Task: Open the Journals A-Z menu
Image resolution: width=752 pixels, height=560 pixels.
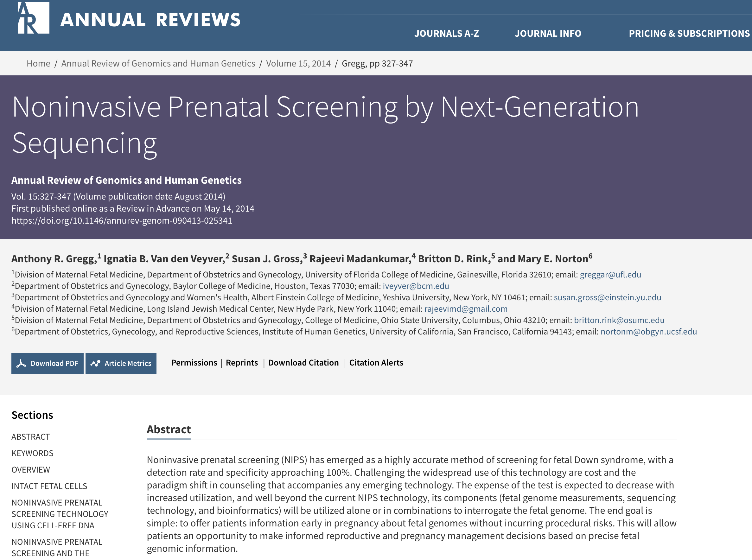Action: (447, 33)
